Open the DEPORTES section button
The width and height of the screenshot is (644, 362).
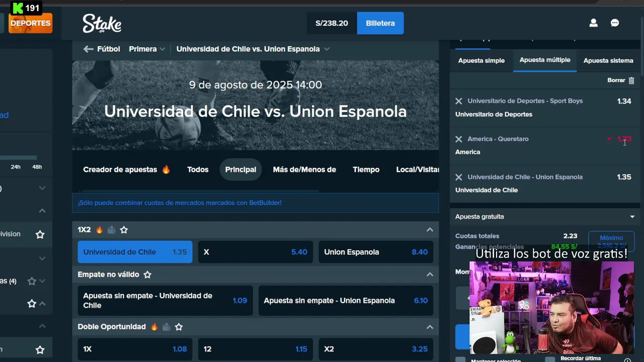pos(30,23)
